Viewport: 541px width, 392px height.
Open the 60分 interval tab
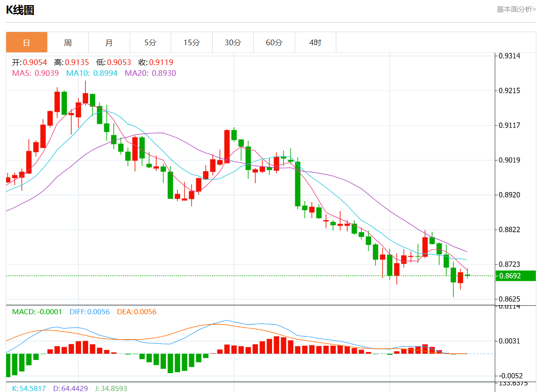pyautogui.click(x=274, y=42)
